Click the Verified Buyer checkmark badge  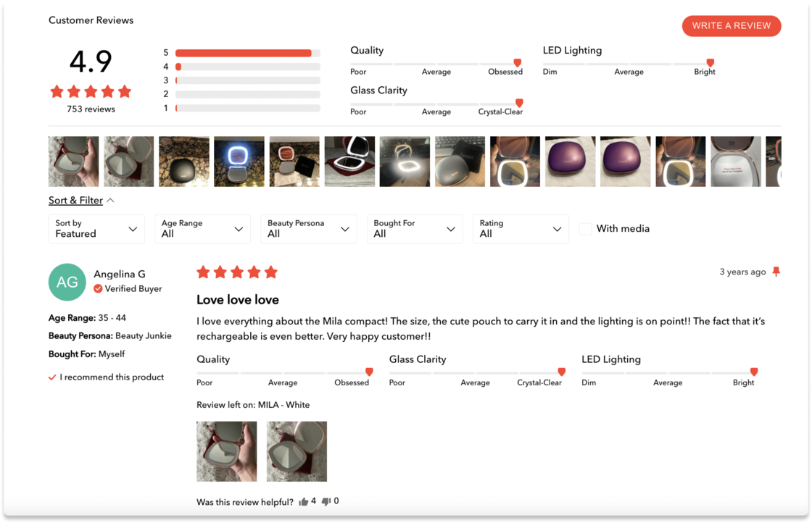[98, 288]
